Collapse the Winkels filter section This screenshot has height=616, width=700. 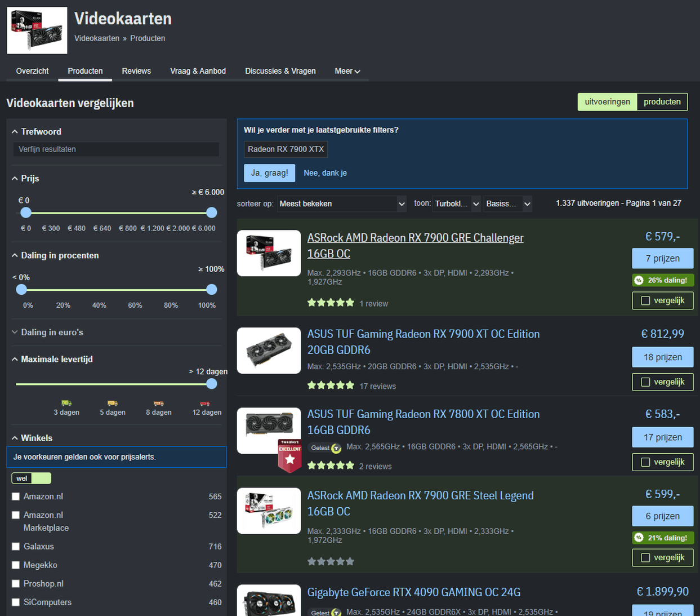[x=32, y=438]
